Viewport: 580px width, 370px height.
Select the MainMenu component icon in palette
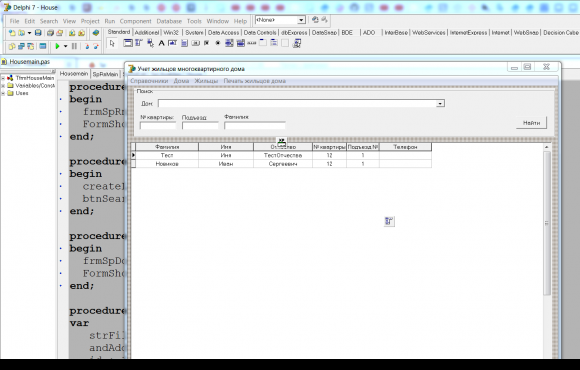pos(139,43)
